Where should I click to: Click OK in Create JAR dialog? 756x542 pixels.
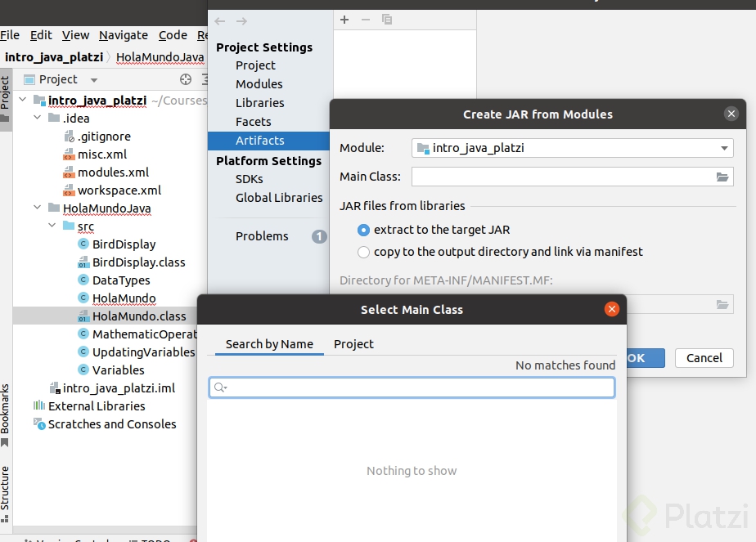click(x=645, y=358)
